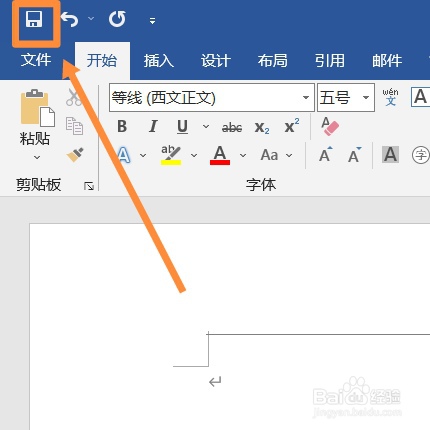Open the 文件 menu

tap(36, 60)
